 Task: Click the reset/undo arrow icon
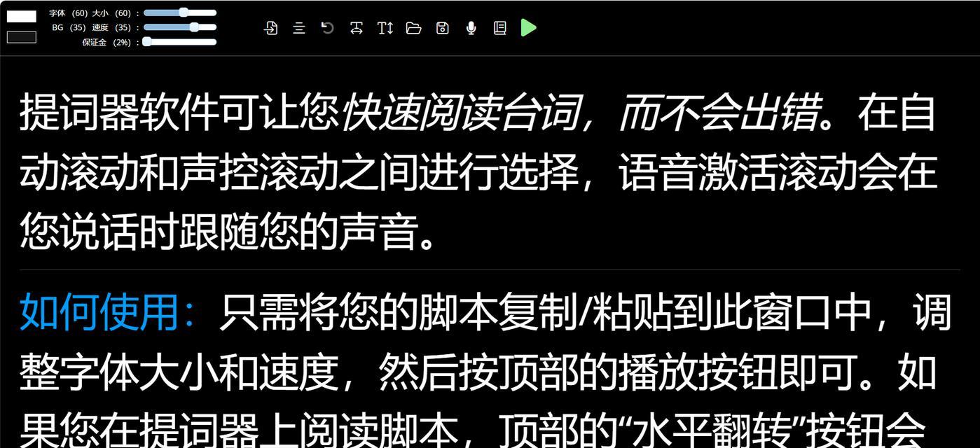pos(327,28)
